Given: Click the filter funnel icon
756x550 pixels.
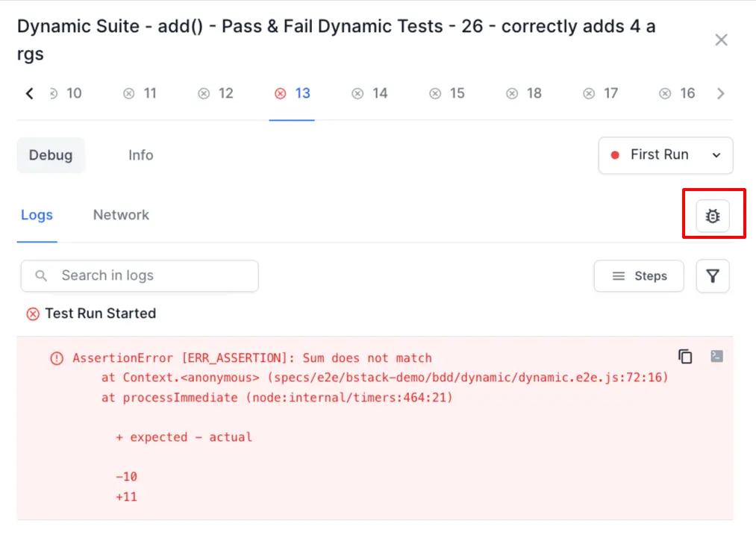Looking at the screenshot, I should coord(713,276).
